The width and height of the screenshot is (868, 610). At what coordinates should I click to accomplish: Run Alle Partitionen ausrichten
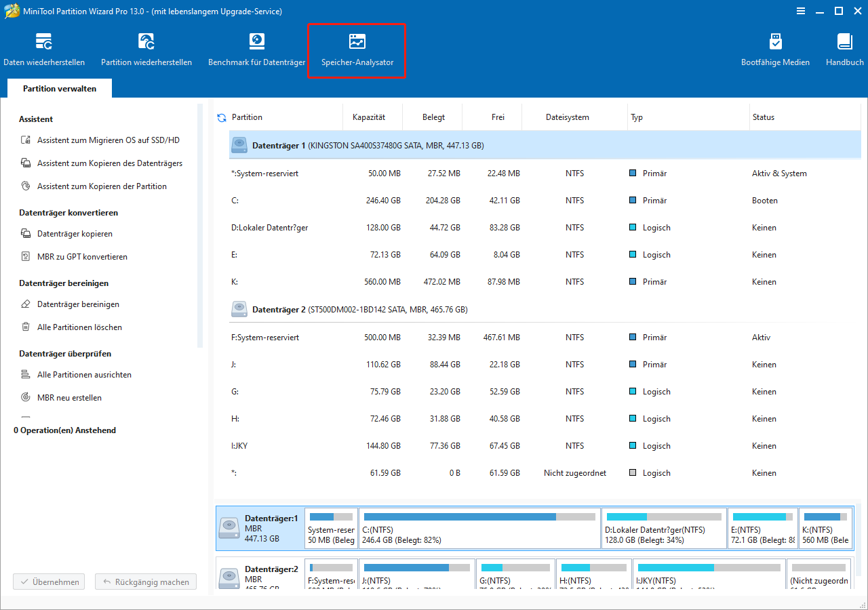click(x=84, y=374)
